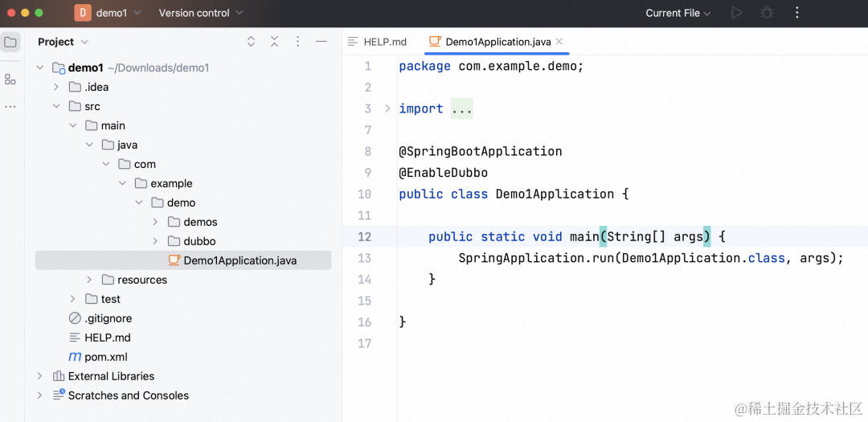Collapse the example package

coord(122,183)
